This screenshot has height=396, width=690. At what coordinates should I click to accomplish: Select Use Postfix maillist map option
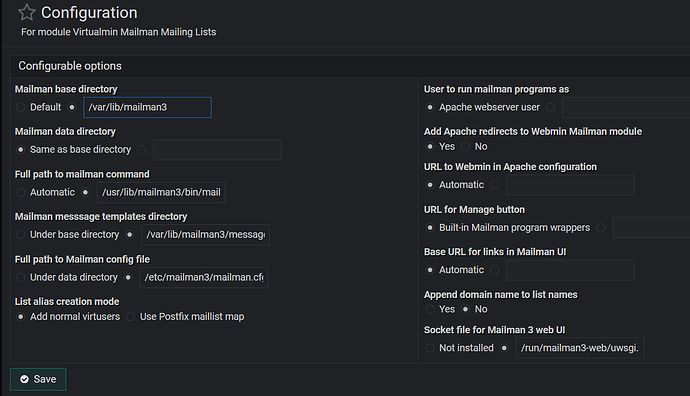tap(131, 317)
